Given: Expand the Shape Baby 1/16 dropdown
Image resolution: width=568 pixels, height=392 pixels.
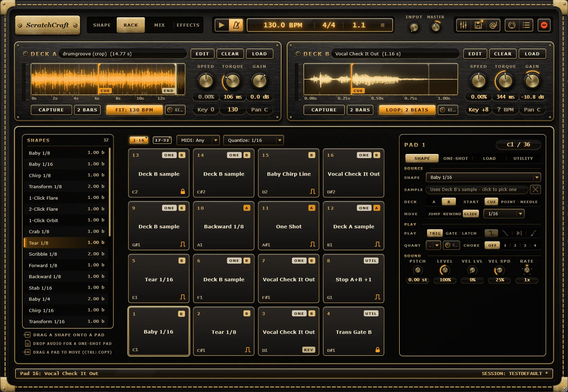Looking at the screenshot, I should coord(483,177).
